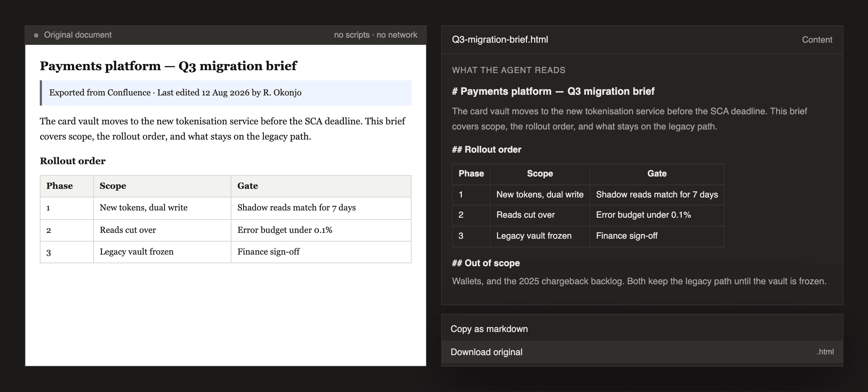Viewport: 868px width, 392px height.
Task: Click 'Finance sign-off' in original table
Action: tap(268, 252)
